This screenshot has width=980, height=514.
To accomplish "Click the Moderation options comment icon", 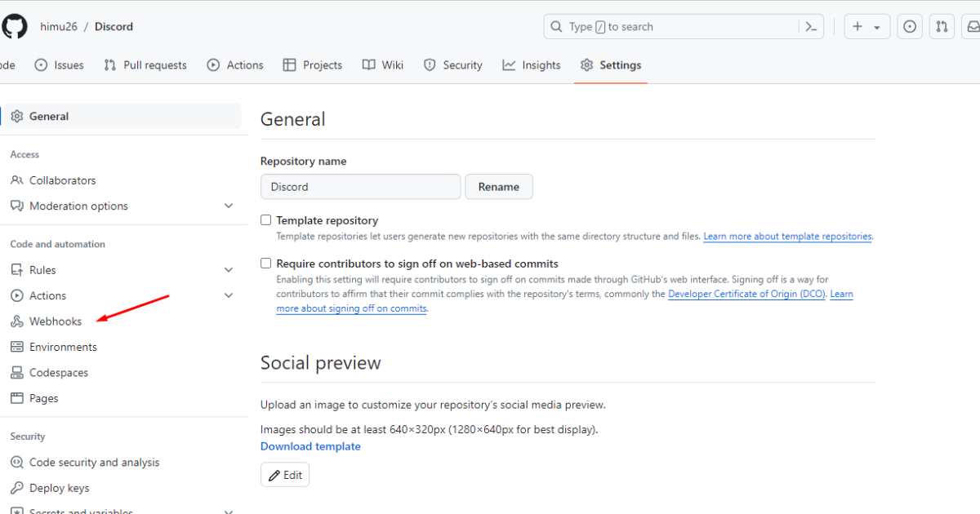I will click(16, 206).
